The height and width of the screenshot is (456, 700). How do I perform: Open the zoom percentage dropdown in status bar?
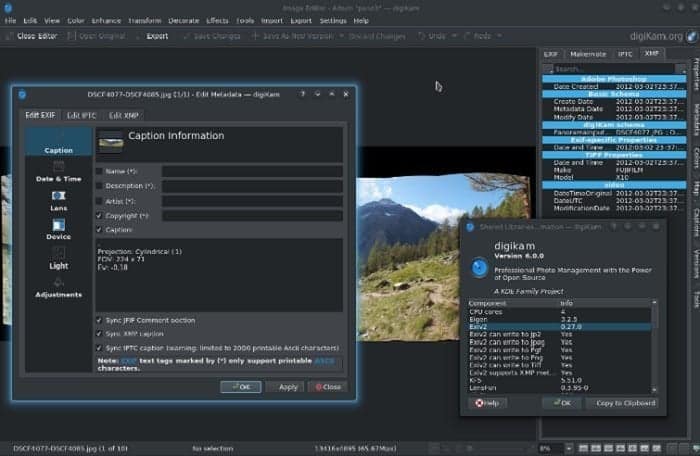569,448
